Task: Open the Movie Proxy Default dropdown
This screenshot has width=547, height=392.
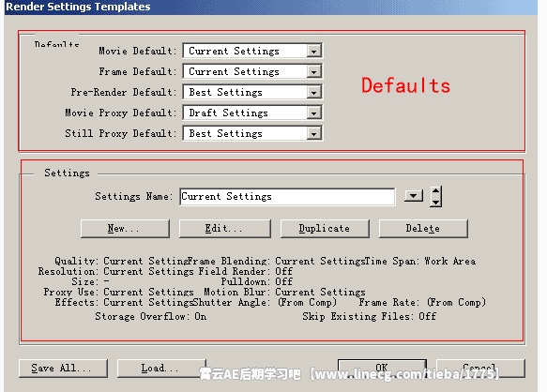Action: (252, 113)
